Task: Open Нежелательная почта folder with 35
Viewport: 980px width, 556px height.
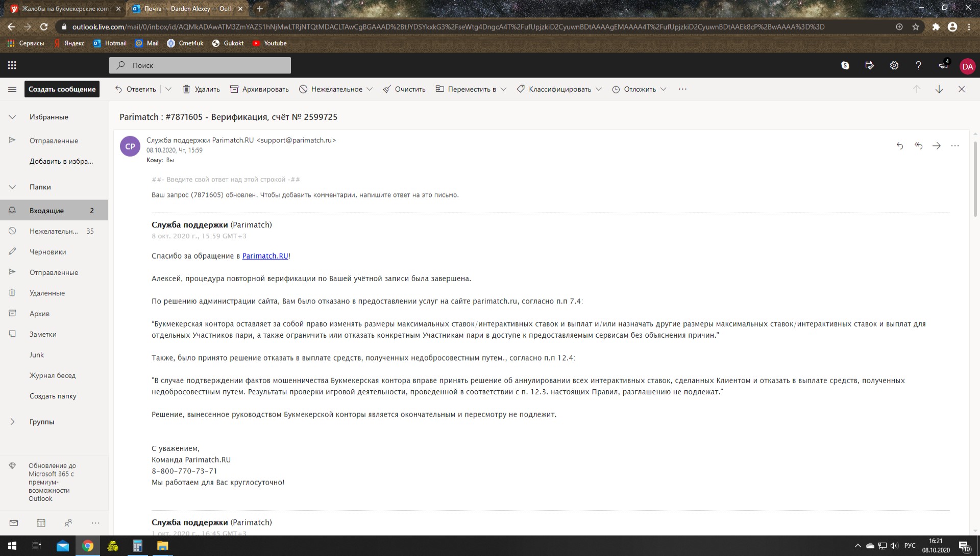Action: 54,231
